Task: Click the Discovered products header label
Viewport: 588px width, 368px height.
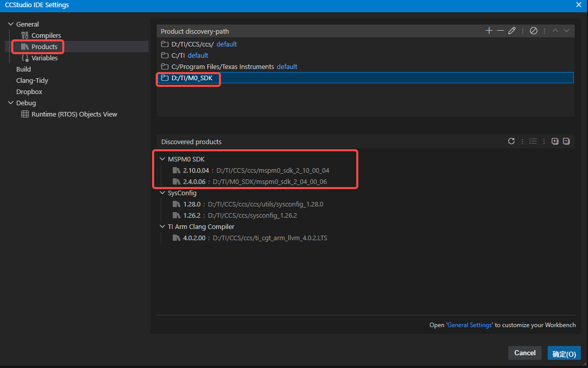Action: tap(191, 142)
